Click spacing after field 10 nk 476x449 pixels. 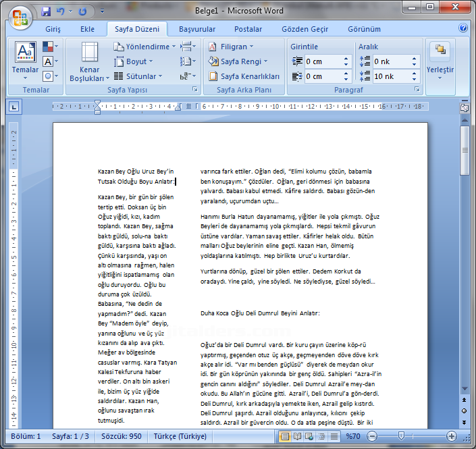click(x=391, y=76)
